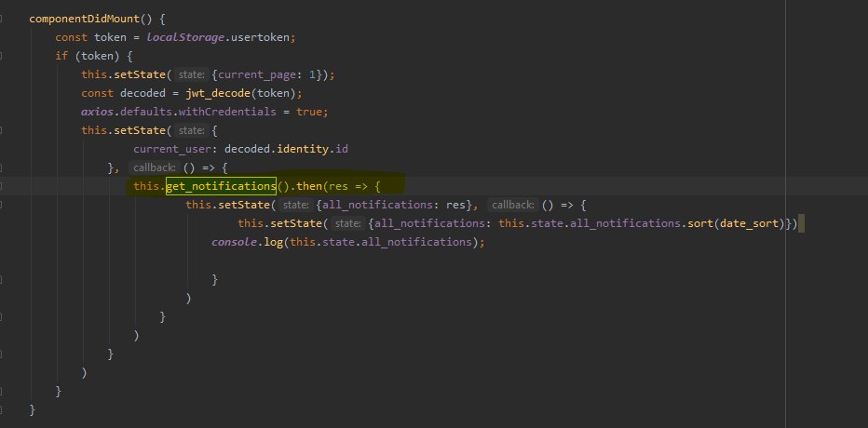Click the 'log' method
Screen dimensions: 868x428
pyautogui.click(x=273, y=242)
